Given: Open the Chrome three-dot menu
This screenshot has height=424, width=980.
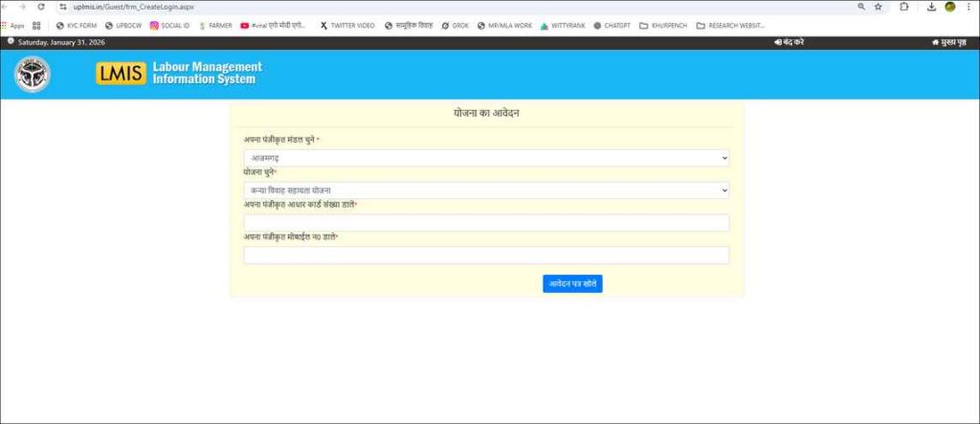Looking at the screenshot, I should click(x=969, y=7).
